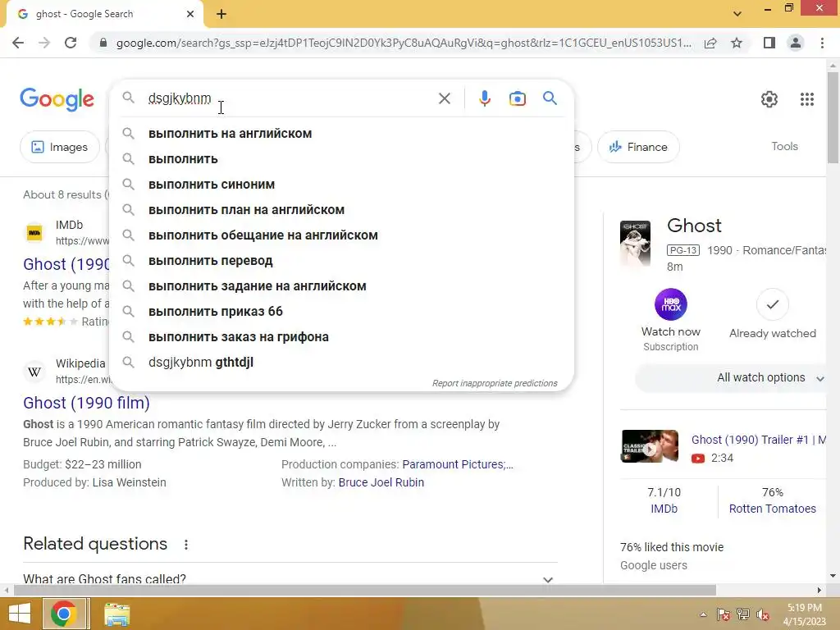Submit search with the blue magnifier icon
Image resolution: width=840 pixels, height=630 pixels.
tap(550, 98)
